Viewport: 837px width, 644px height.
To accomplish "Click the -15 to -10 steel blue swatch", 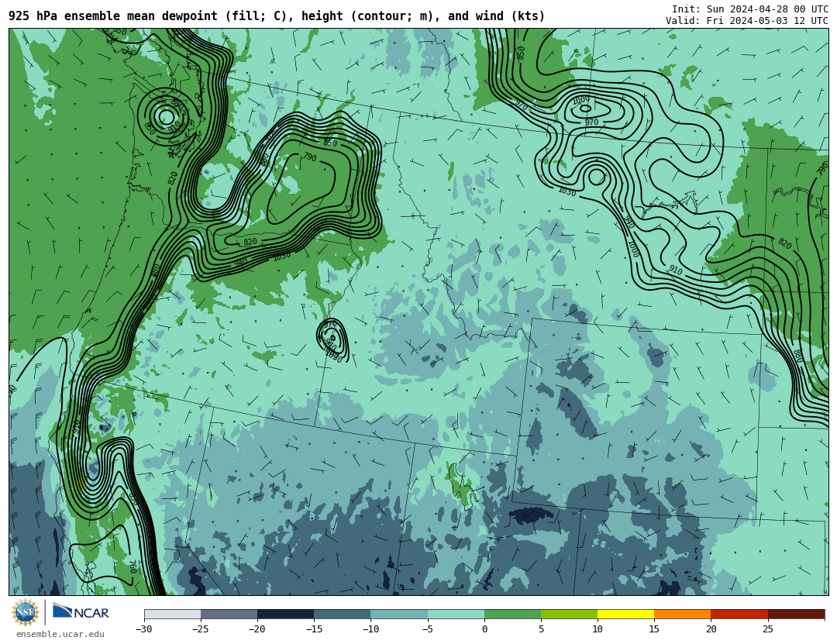I will coord(343,614).
